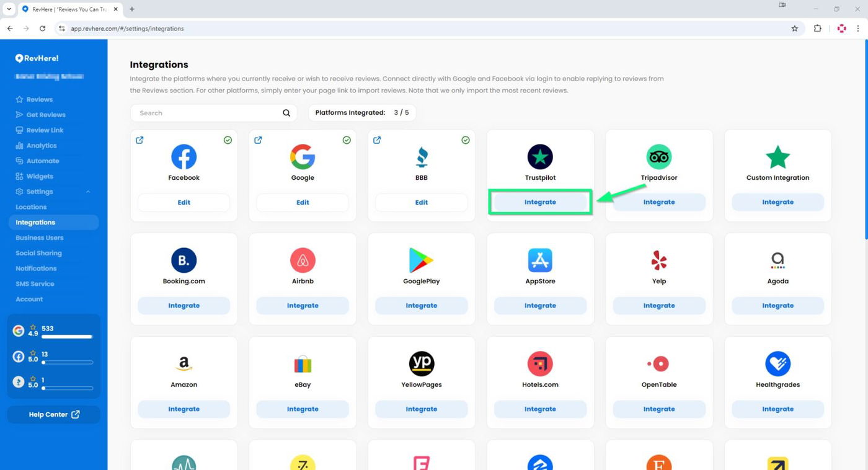Edit the Facebook integration
The height and width of the screenshot is (470, 868).
(184, 202)
